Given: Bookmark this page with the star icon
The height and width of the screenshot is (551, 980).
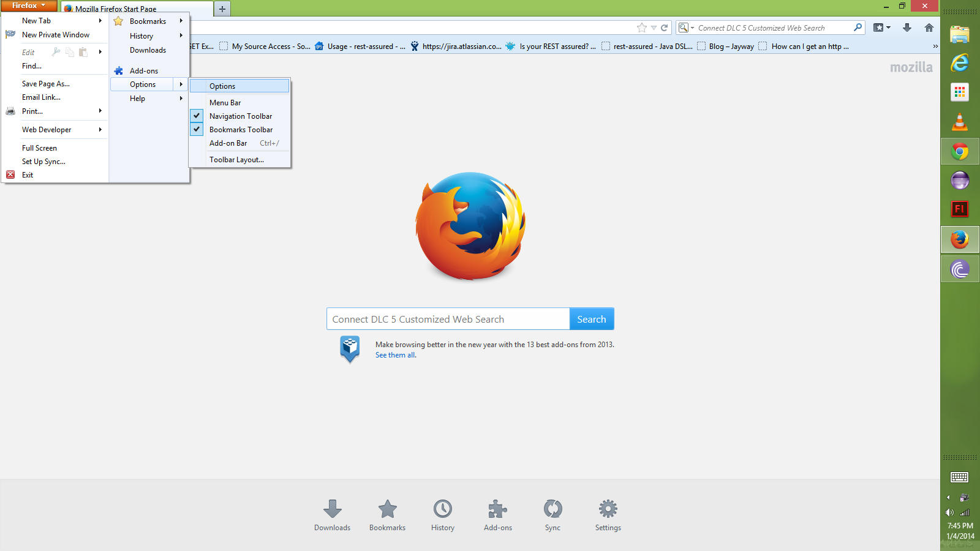Looking at the screenshot, I should point(642,28).
